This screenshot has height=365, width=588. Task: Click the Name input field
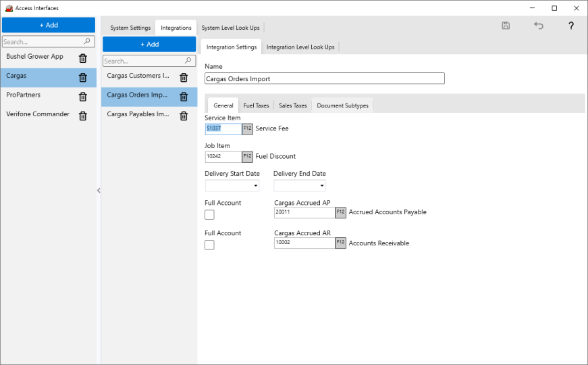324,78
